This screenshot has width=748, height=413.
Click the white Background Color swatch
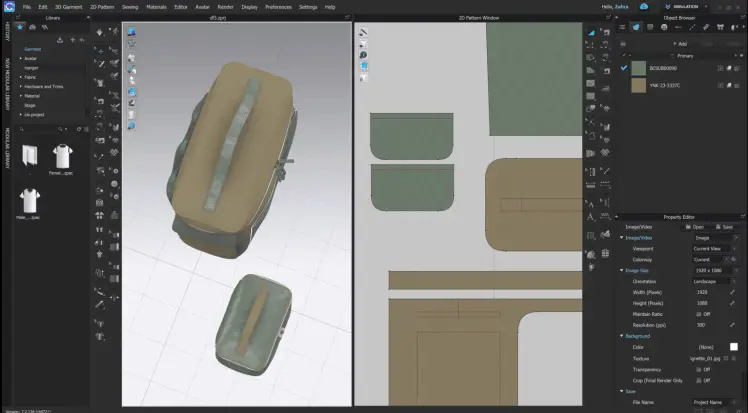[x=734, y=347]
